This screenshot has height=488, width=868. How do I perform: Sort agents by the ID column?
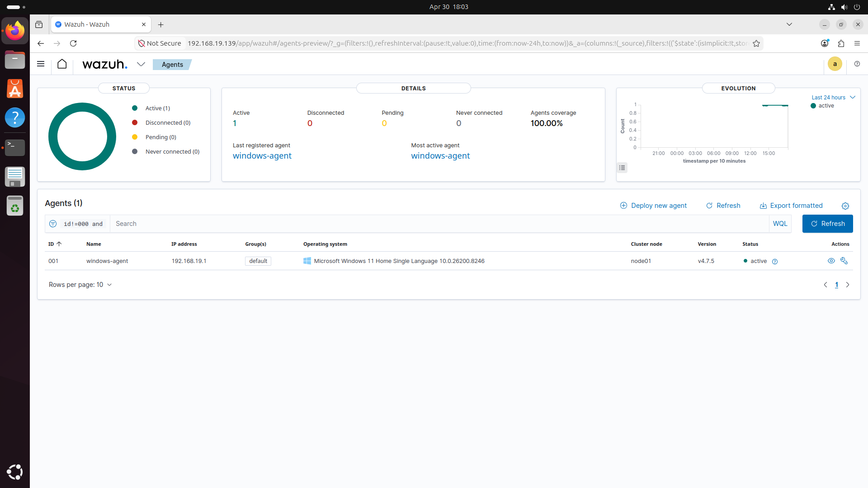click(x=55, y=244)
